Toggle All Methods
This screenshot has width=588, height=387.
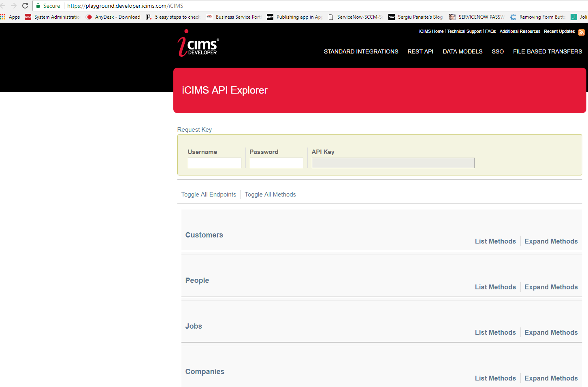point(271,195)
